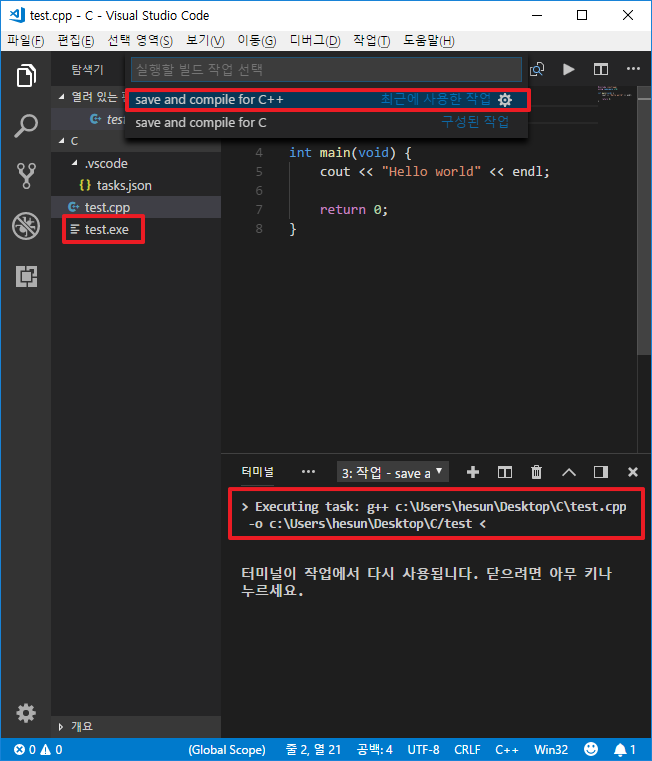Click the 'Executing task' terminal output line
The width and height of the screenshot is (652, 761).
pyautogui.click(x=436, y=515)
